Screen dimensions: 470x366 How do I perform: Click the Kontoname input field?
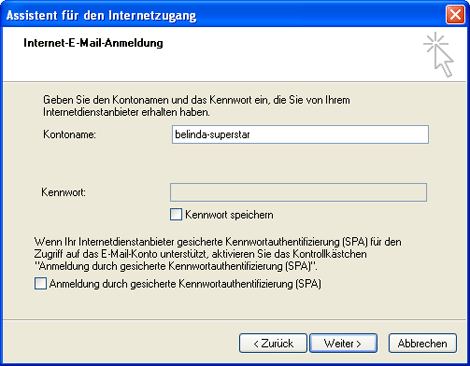pyautogui.click(x=300, y=135)
